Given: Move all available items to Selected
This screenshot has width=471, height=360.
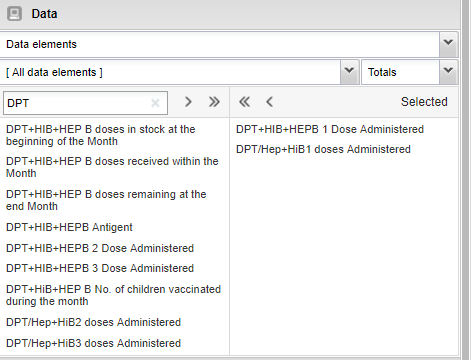Looking at the screenshot, I should point(214,102).
